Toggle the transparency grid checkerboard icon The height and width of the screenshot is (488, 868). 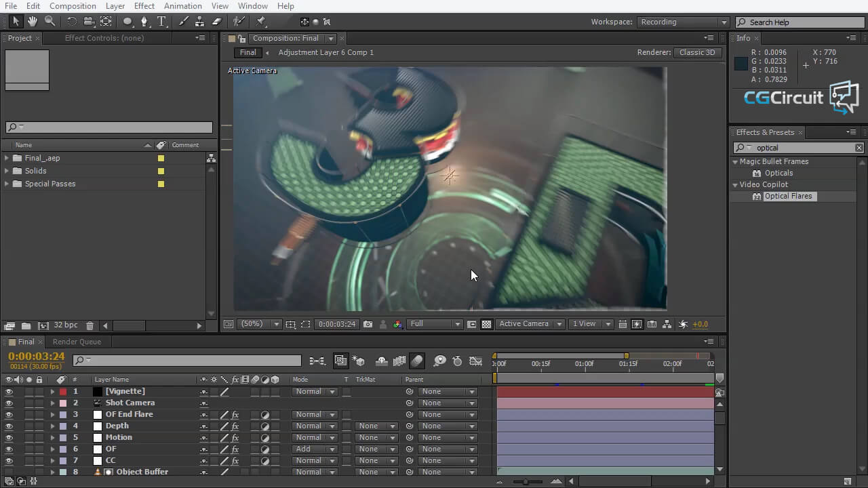(486, 324)
